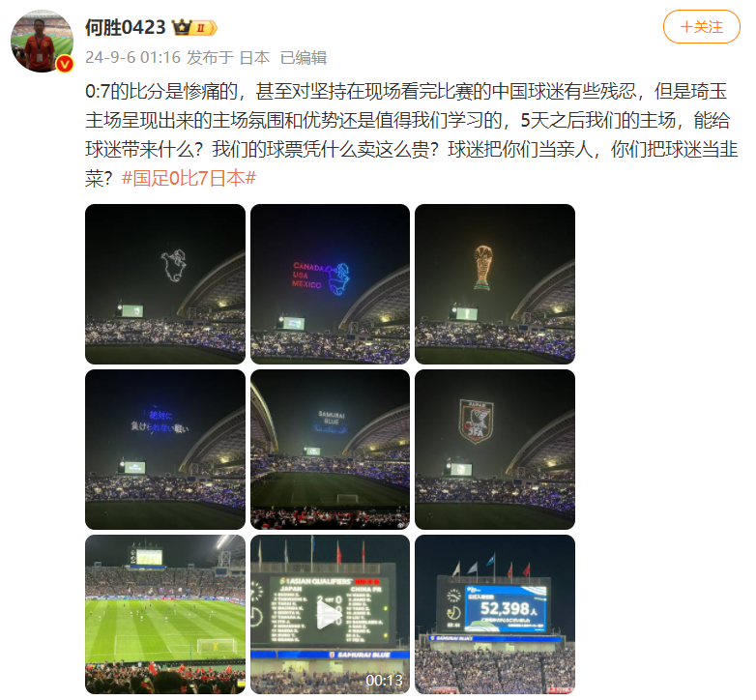
Task: Open the World Cup trophy drone photo
Action: [x=495, y=284]
